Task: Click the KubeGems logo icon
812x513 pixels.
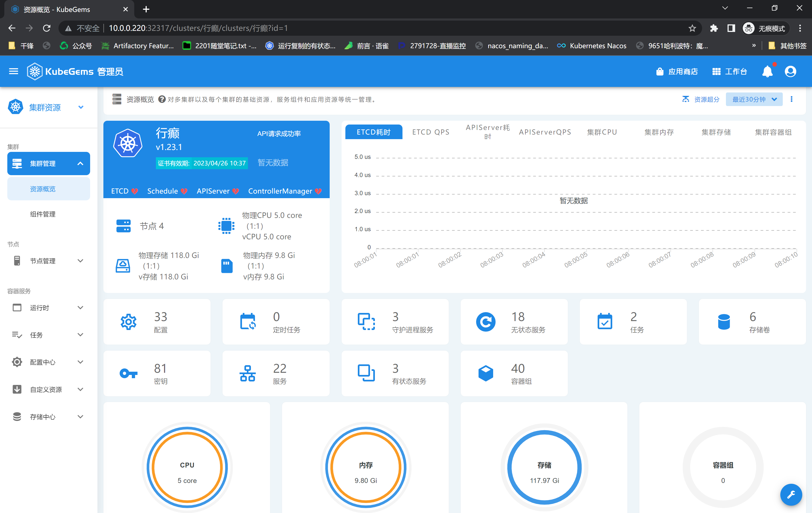Action: point(35,71)
